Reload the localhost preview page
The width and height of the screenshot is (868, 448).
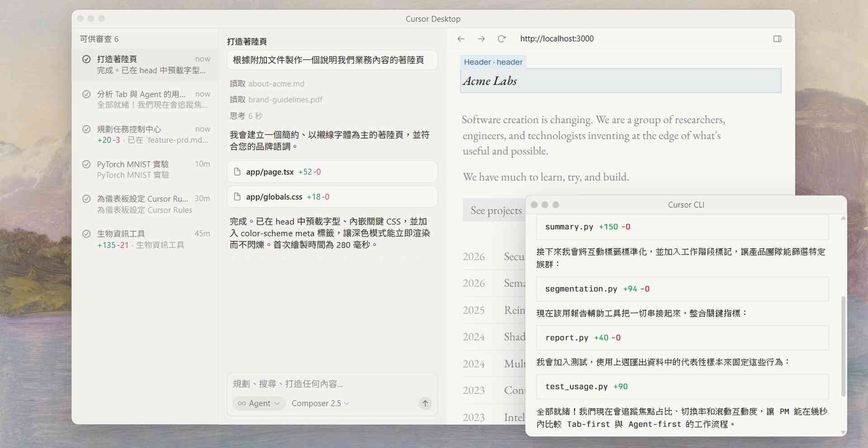[501, 39]
